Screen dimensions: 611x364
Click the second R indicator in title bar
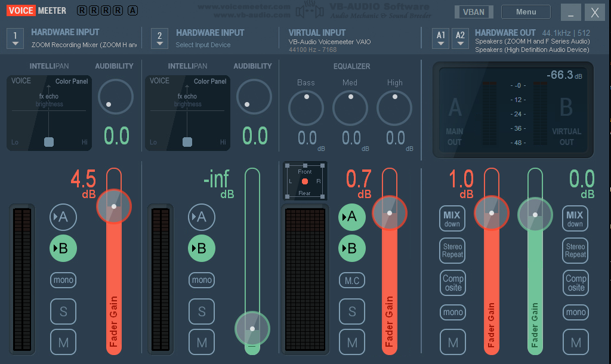point(94,11)
